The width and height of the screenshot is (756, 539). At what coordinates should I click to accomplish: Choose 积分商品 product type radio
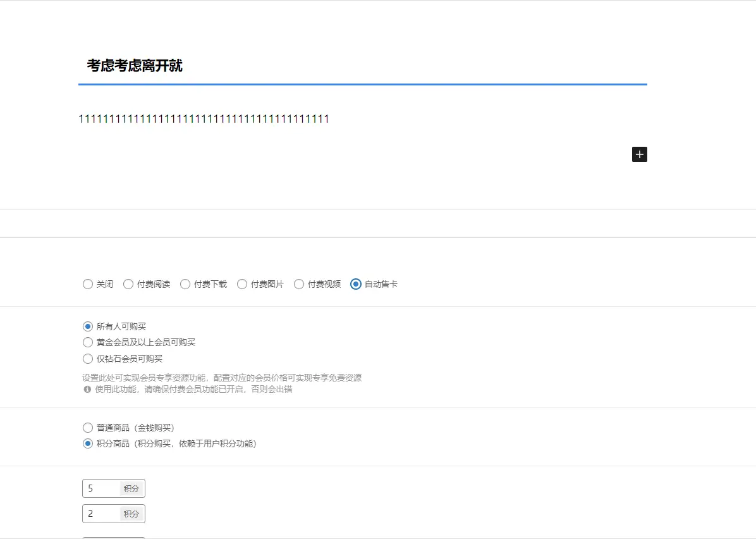(88, 443)
